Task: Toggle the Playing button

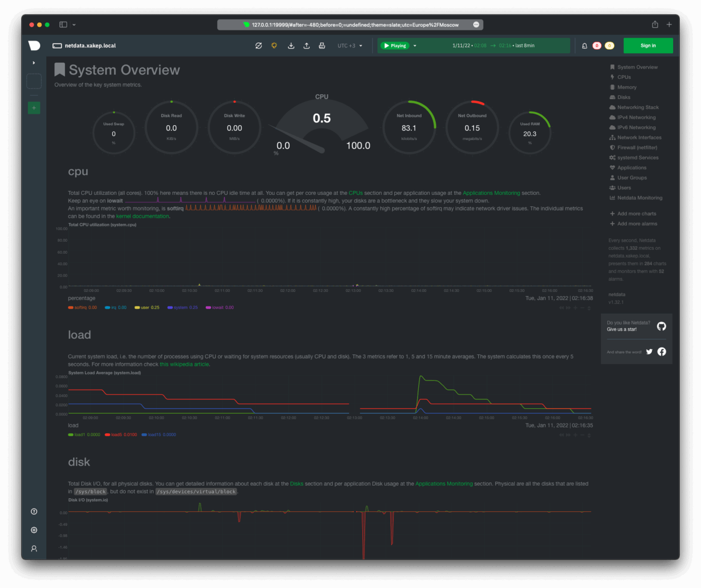Action: pyautogui.click(x=395, y=46)
